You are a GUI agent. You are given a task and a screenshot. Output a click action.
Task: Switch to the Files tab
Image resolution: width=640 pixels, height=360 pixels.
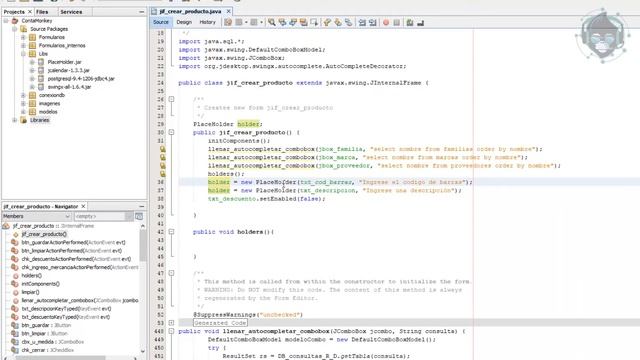pyautogui.click(x=42, y=12)
